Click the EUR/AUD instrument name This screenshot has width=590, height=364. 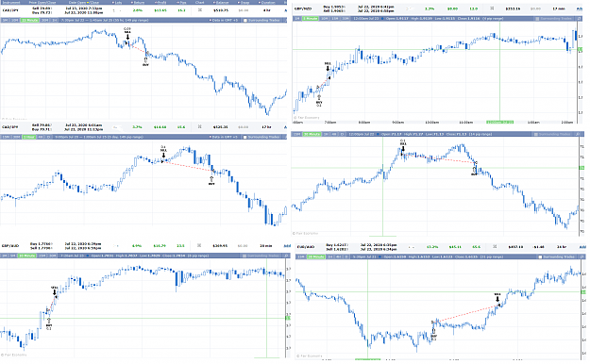(306, 247)
